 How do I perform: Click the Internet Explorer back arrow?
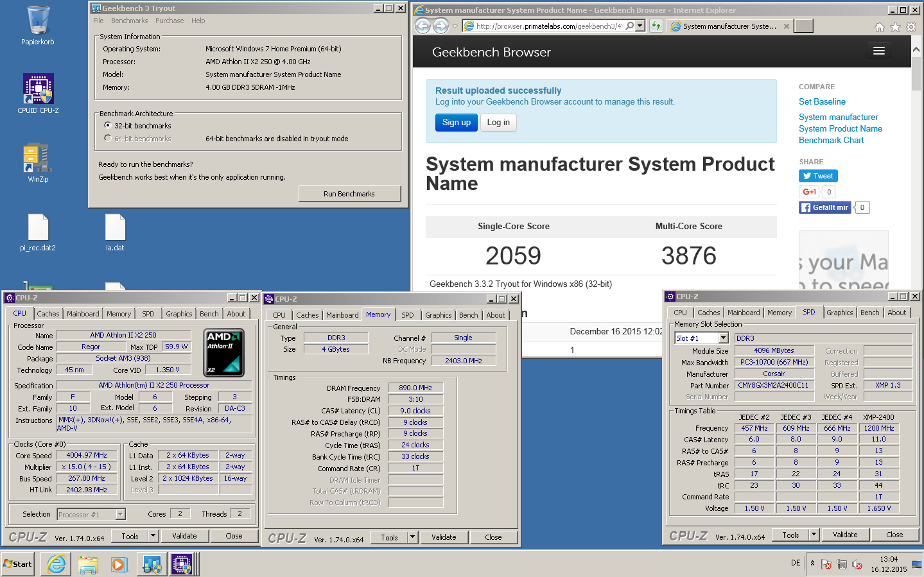tap(423, 26)
